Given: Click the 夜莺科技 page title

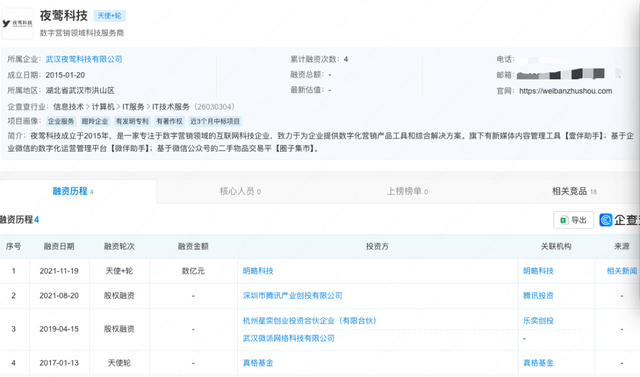Looking at the screenshot, I should coord(64,16).
